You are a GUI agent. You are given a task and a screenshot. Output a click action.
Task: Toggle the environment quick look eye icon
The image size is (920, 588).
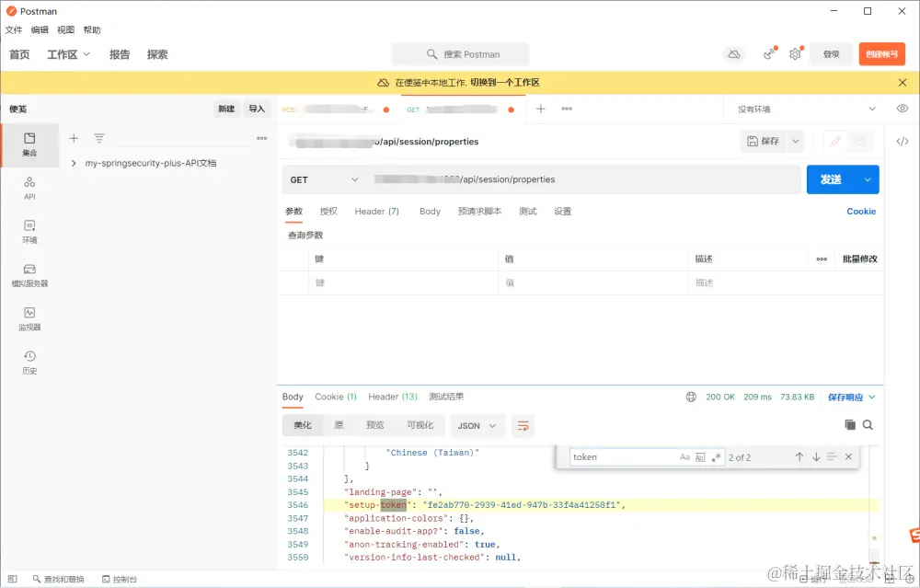point(903,109)
